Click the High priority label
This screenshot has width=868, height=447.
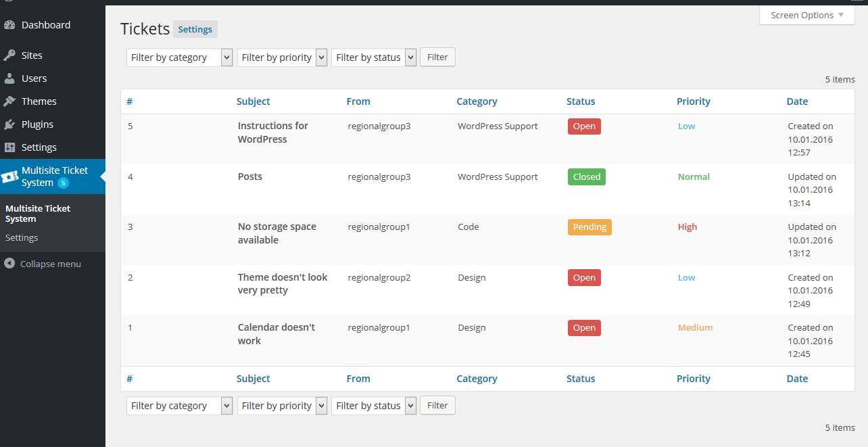point(688,227)
